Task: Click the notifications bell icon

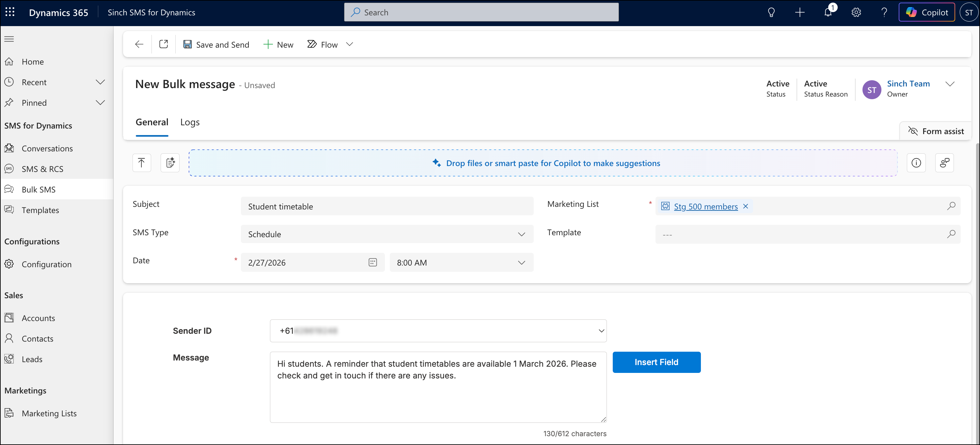Action: 828,12
